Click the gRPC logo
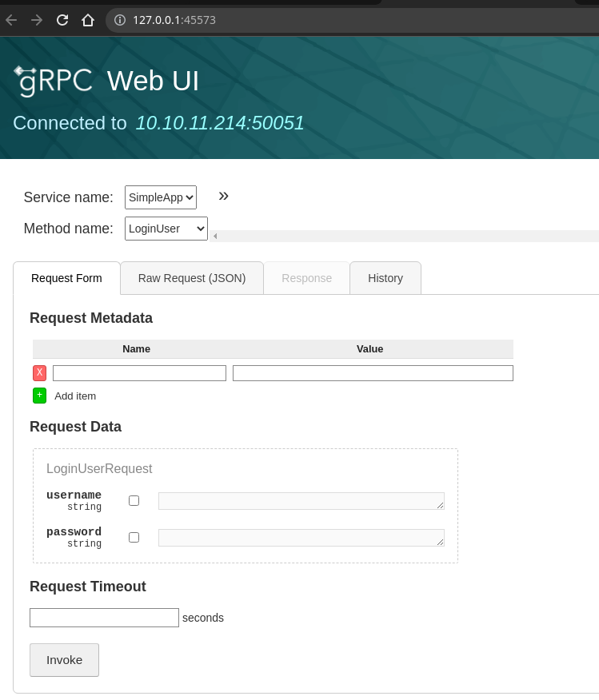This screenshot has width=599, height=700. pyautogui.click(x=53, y=81)
